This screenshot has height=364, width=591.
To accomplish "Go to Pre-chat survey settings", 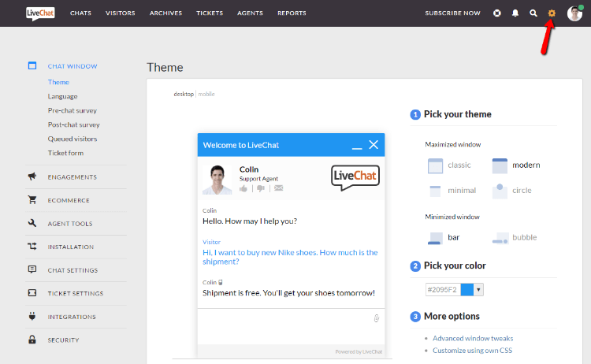I will point(72,111).
